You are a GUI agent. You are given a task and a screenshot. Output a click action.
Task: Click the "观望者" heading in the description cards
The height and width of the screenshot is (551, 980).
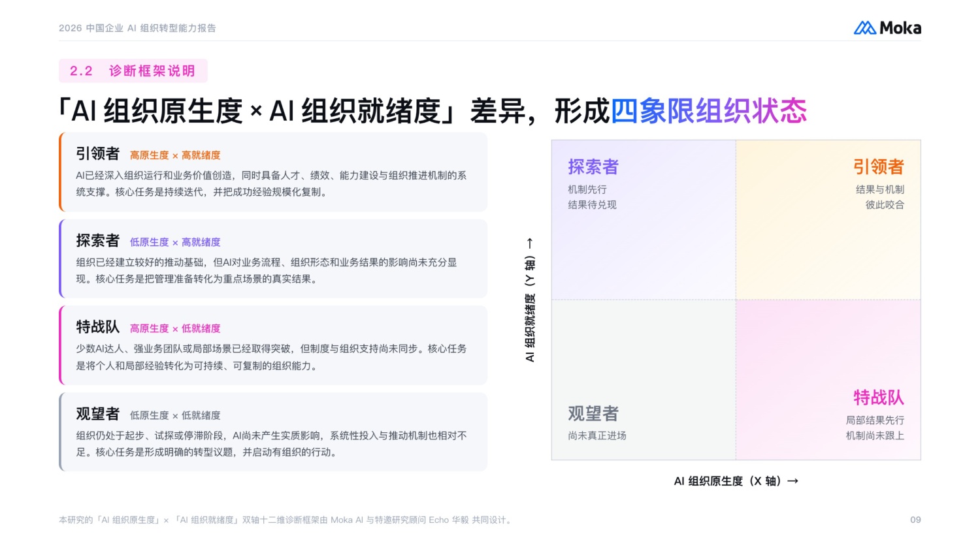pyautogui.click(x=98, y=414)
